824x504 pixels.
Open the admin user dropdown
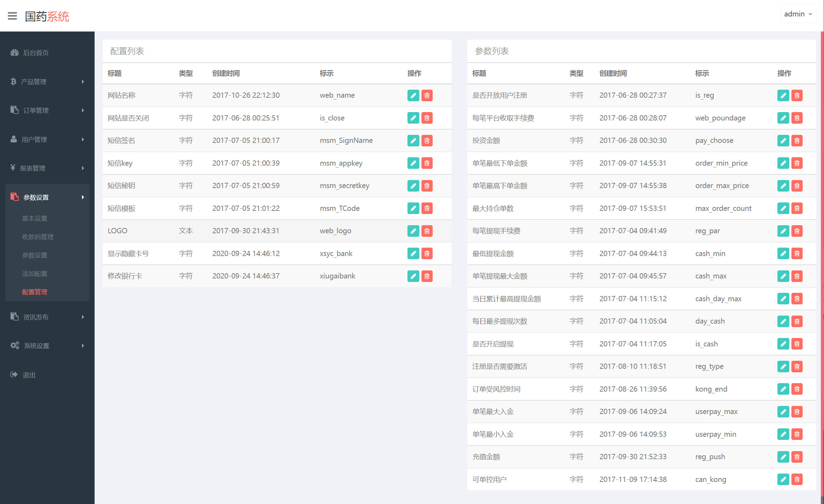click(798, 14)
